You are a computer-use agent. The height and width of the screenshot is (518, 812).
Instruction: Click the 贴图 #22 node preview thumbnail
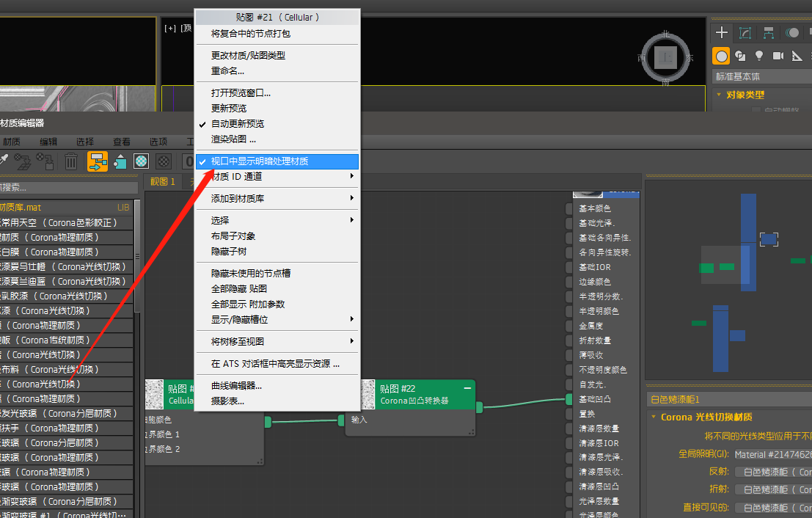coord(367,395)
